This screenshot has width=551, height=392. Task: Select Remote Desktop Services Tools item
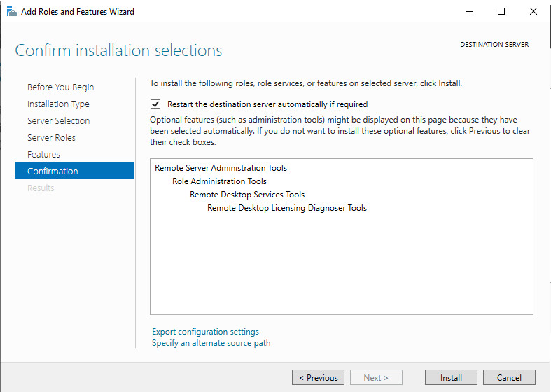coord(247,195)
